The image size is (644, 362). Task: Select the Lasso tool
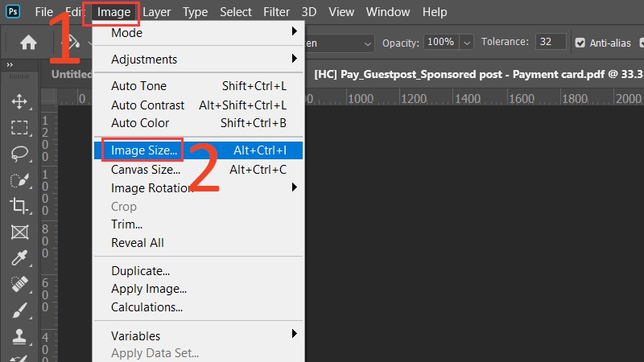pyautogui.click(x=19, y=153)
